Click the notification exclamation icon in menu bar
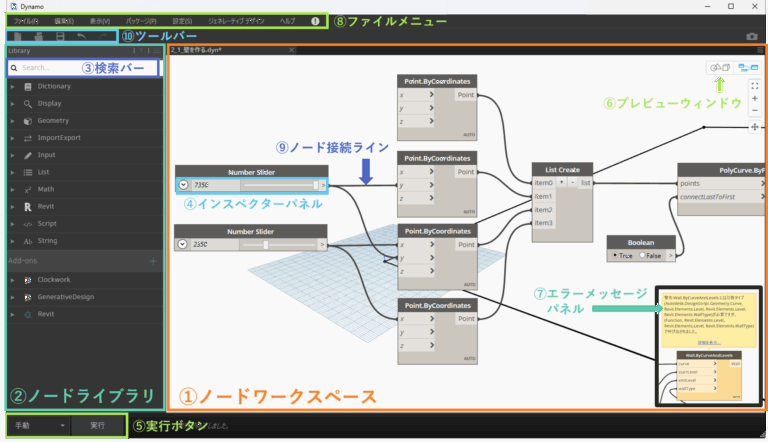This screenshot has height=442, width=768. point(315,21)
